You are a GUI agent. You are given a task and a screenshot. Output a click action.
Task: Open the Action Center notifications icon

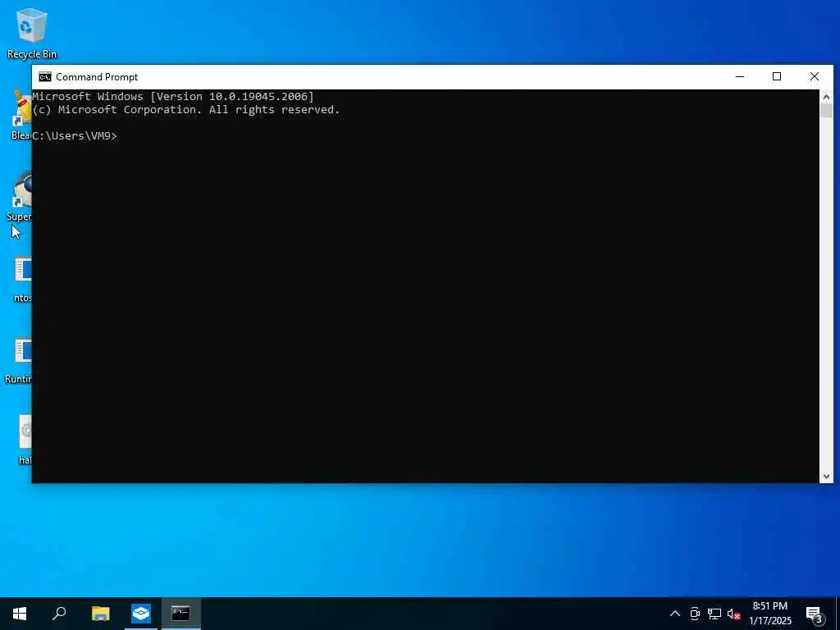(x=814, y=614)
